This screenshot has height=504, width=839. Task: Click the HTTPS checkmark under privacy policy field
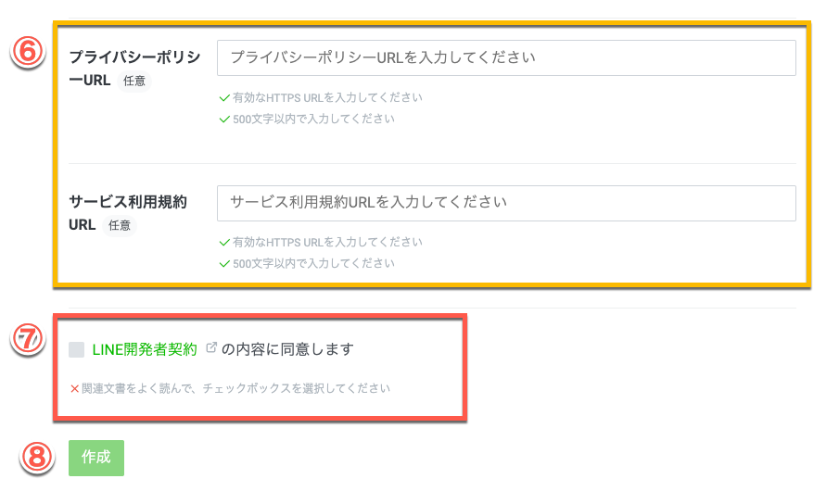[x=223, y=97]
